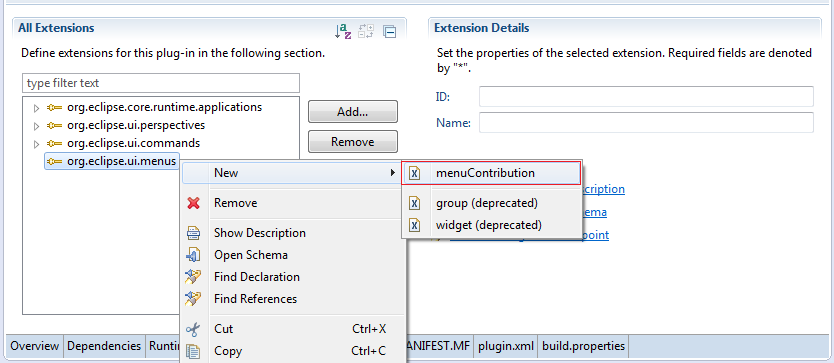Viewport: 834px width, 363px height.
Task: Switch to the plugin.xml tab
Action: pyautogui.click(x=505, y=346)
